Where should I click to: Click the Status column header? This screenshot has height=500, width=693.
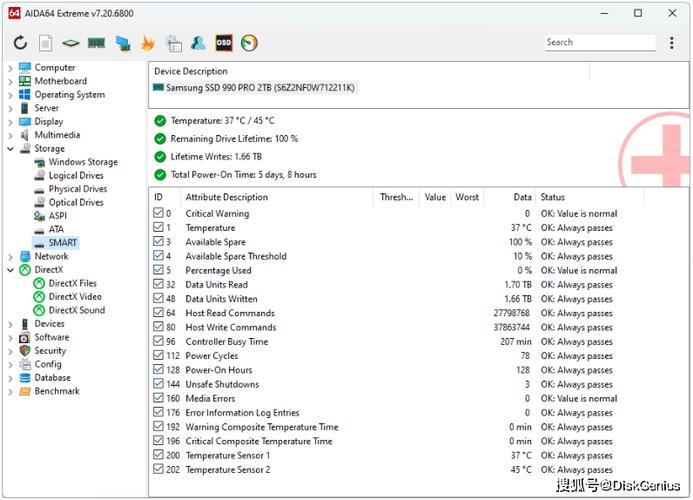point(590,197)
